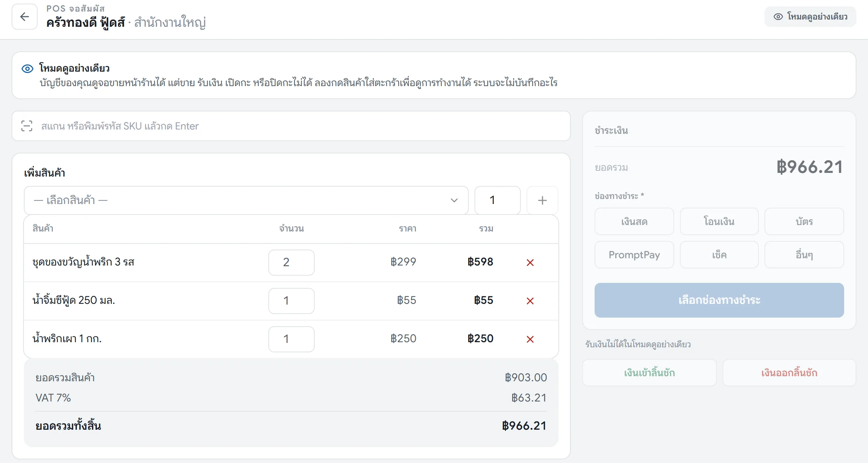Click ฿966.21 in the payment panel
The height and width of the screenshot is (463, 868).
pos(810,167)
